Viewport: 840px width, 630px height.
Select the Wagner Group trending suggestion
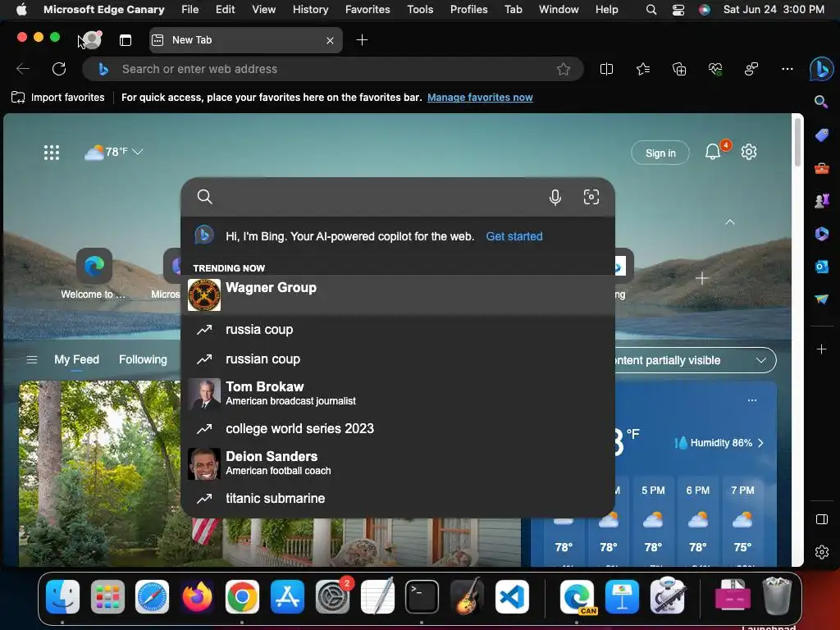(x=398, y=294)
